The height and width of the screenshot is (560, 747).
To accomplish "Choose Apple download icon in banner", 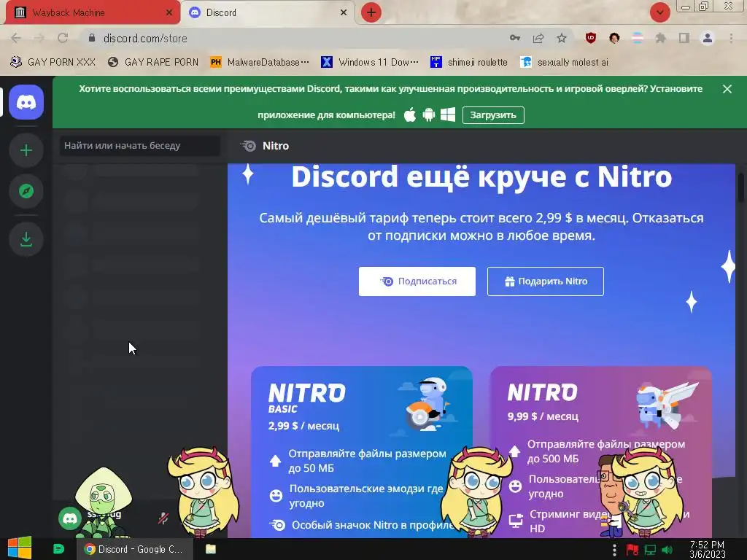I will 410,114.
